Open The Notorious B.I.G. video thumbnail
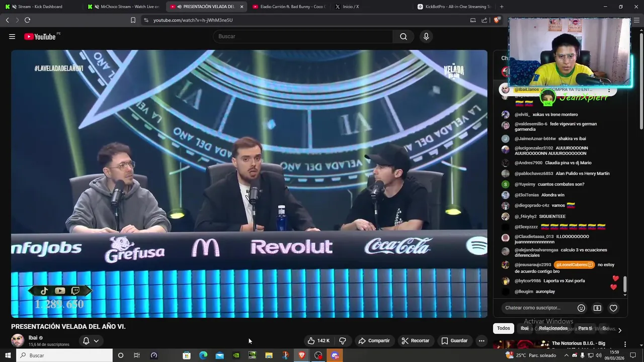This screenshot has height=362, width=644. [520, 345]
